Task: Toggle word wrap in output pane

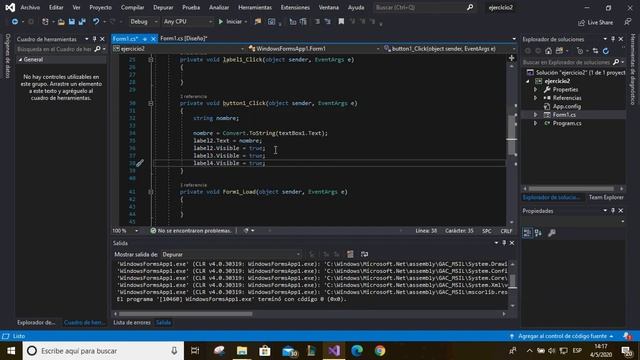Action: pyautogui.click(x=364, y=254)
